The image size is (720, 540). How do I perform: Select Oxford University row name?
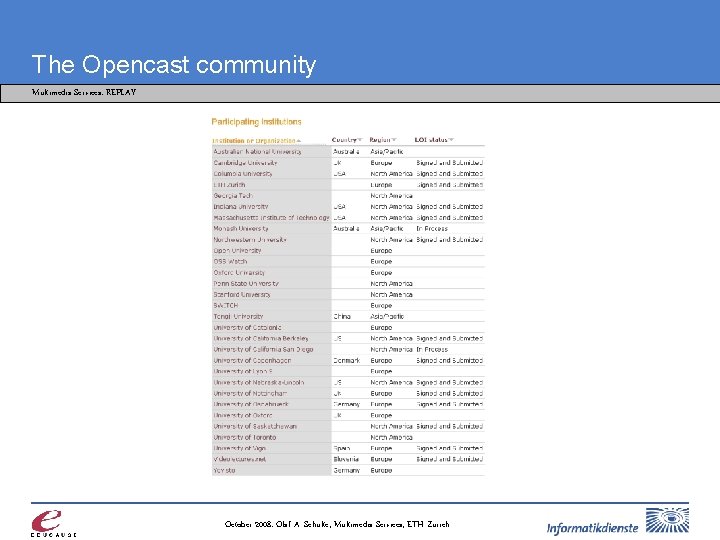(x=239, y=272)
